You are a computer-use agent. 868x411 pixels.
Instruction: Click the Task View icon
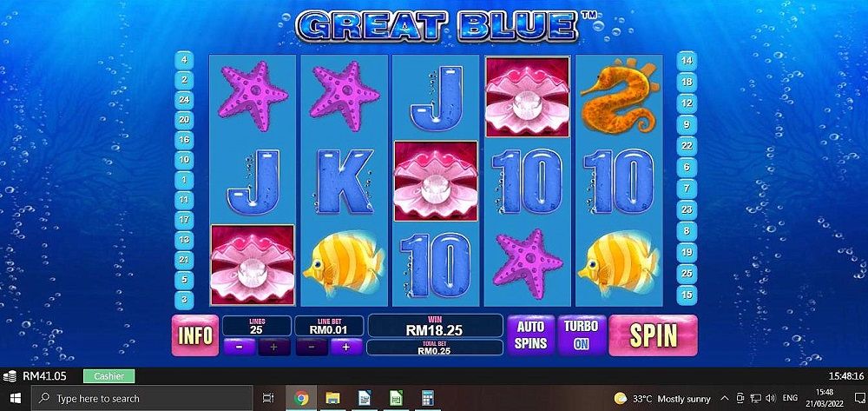point(268,398)
